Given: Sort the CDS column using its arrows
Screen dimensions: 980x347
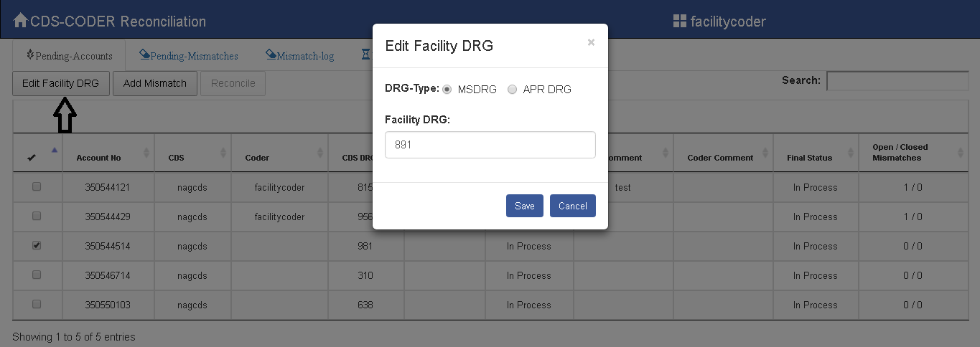Looking at the screenshot, I should click(x=225, y=153).
